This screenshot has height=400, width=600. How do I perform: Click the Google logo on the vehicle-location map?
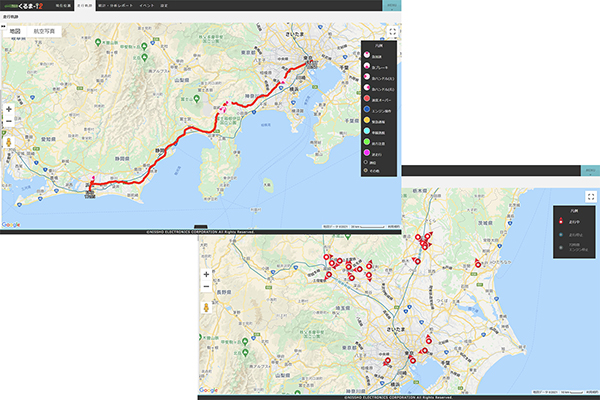pos(208,390)
